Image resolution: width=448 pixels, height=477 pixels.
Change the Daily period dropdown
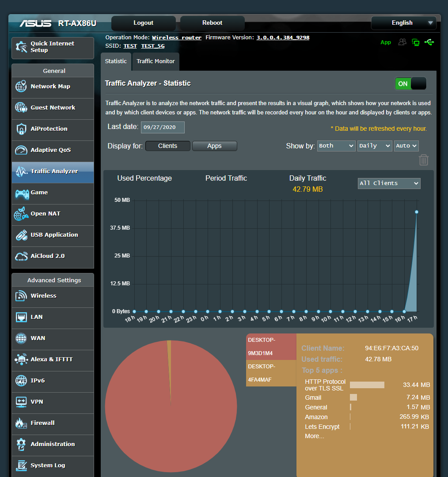tap(374, 146)
